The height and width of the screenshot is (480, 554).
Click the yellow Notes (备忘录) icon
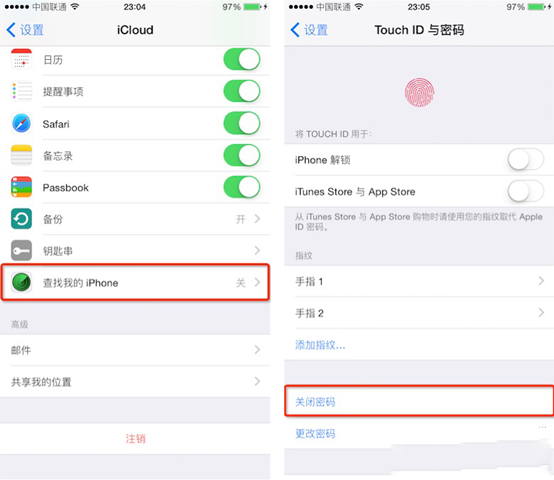22,155
